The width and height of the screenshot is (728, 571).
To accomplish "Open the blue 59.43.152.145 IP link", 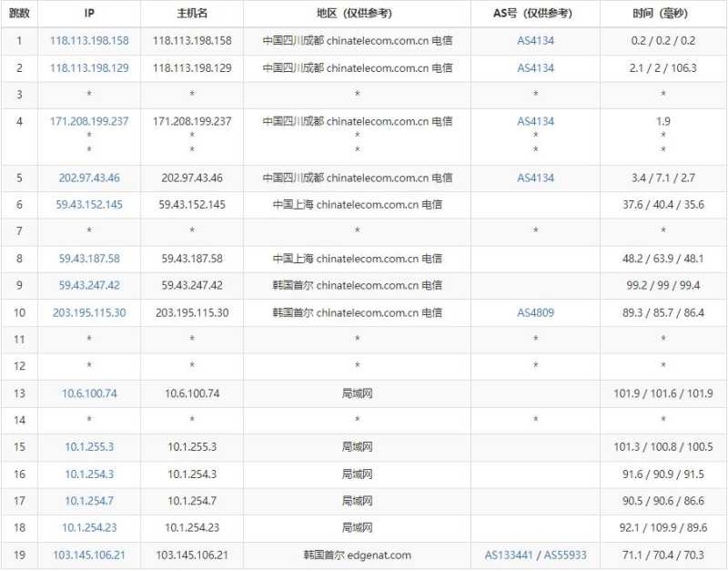I will (89, 204).
